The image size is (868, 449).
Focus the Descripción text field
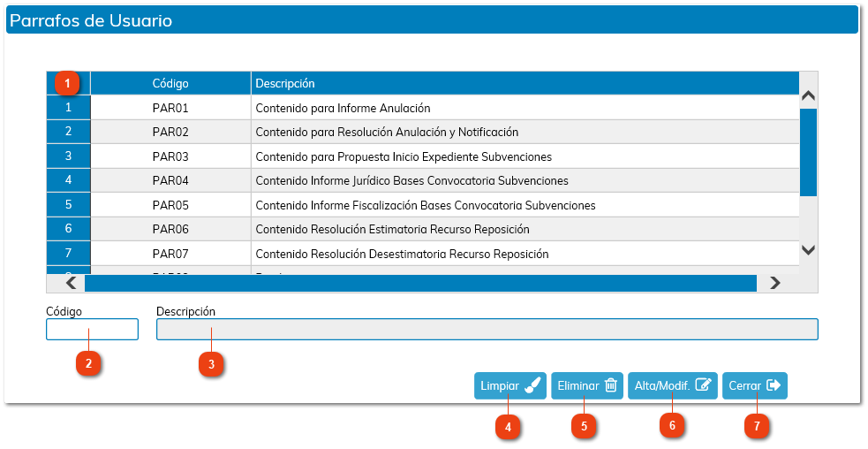487,330
